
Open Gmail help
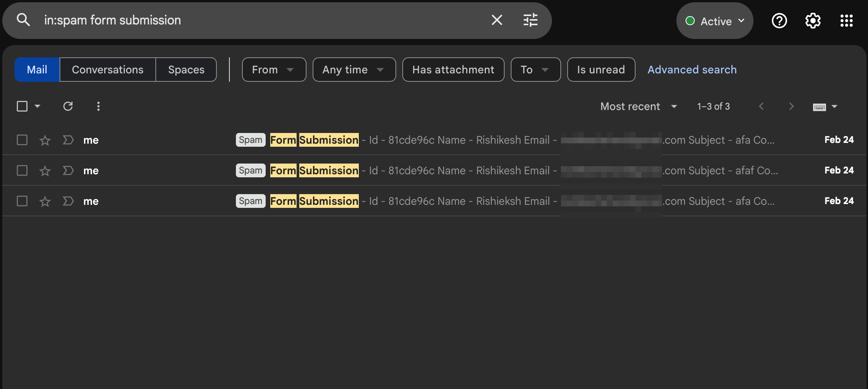pyautogui.click(x=779, y=21)
